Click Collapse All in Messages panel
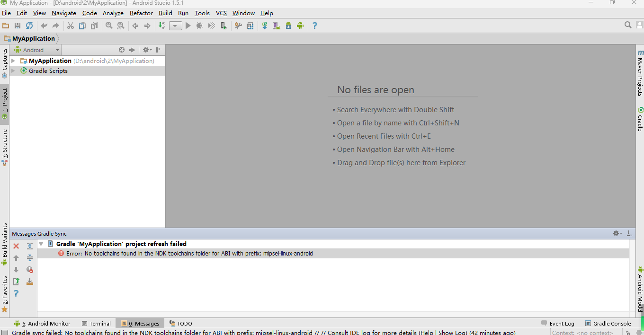The image size is (644, 335). pyautogui.click(x=30, y=258)
